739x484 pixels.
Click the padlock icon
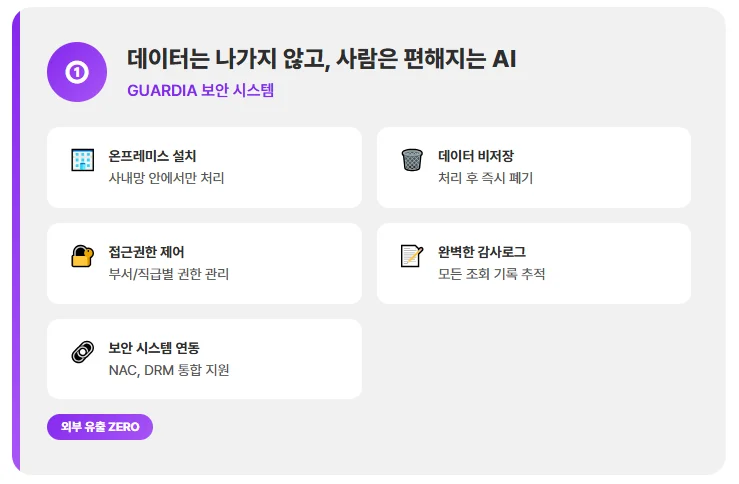click(x=82, y=256)
